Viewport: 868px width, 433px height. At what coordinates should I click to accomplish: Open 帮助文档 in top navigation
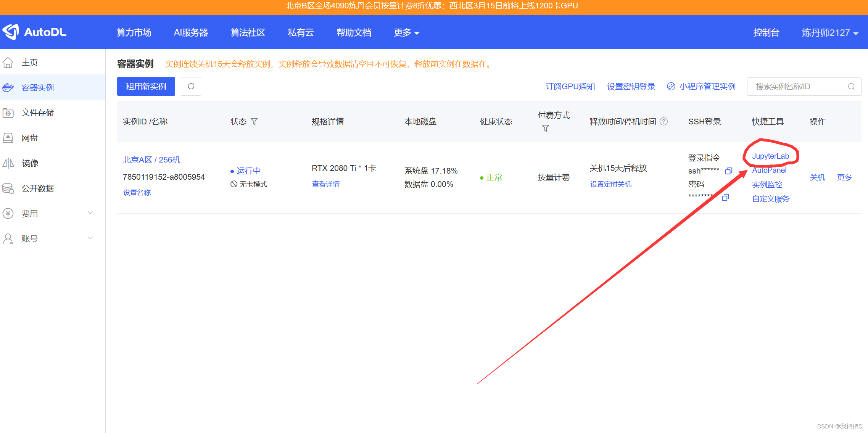click(x=354, y=32)
